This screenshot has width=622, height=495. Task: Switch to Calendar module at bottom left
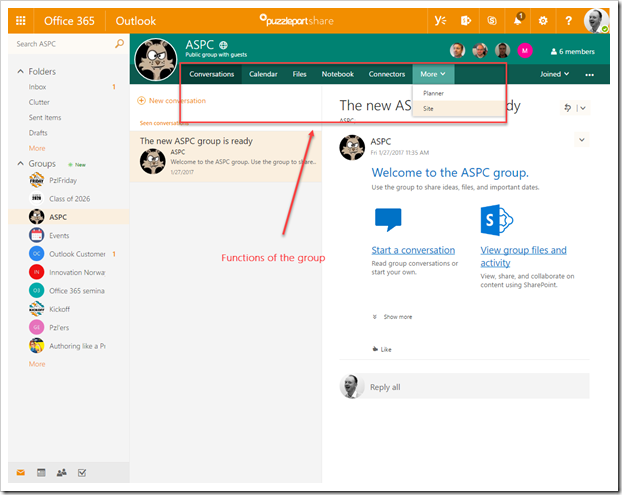click(x=41, y=472)
